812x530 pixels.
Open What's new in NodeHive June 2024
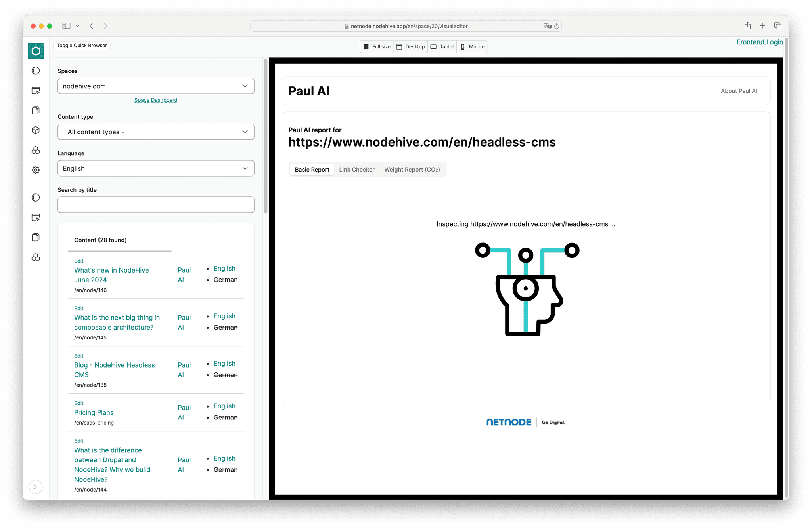tap(111, 275)
